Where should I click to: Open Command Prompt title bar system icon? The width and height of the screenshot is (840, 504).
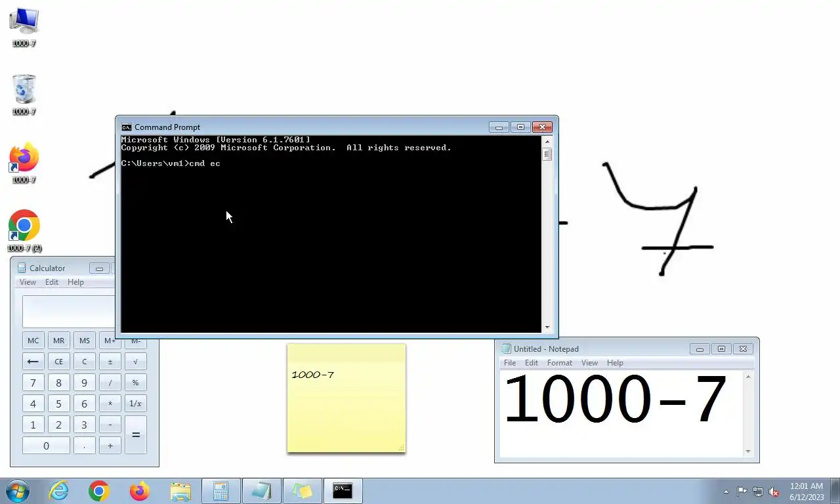click(127, 127)
